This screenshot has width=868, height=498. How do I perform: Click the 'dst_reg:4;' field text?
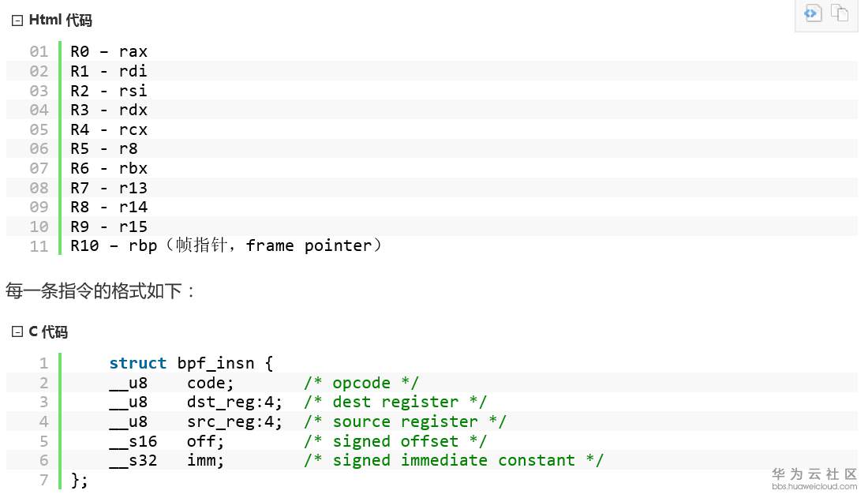pyautogui.click(x=235, y=402)
